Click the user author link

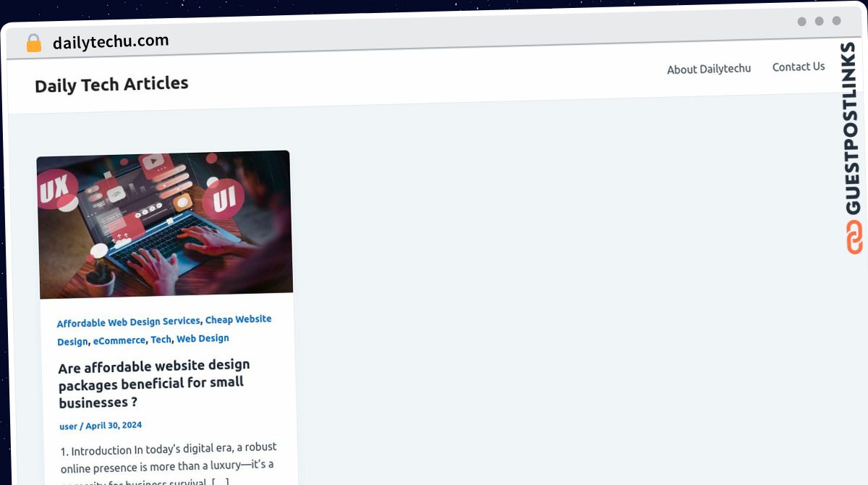68,426
